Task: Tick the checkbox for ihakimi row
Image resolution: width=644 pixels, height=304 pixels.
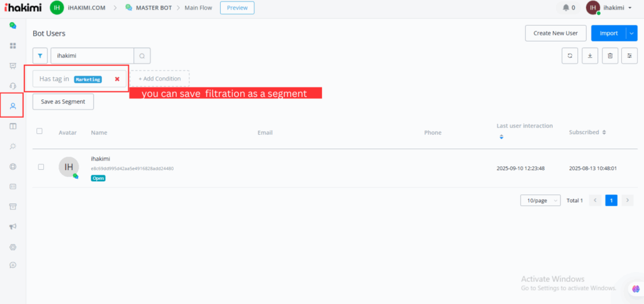Action: pyautogui.click(x=41, y=167)
